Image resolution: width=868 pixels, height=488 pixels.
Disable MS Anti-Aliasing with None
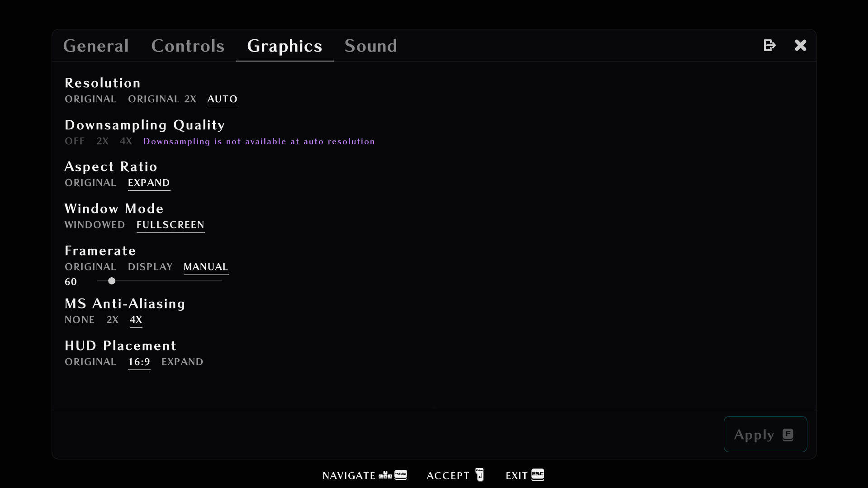tap(80, 320)
